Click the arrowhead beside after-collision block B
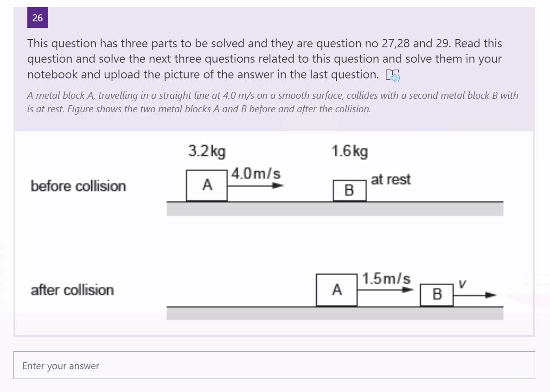Screen dimensions: 550x392 (x=491, y=295)
